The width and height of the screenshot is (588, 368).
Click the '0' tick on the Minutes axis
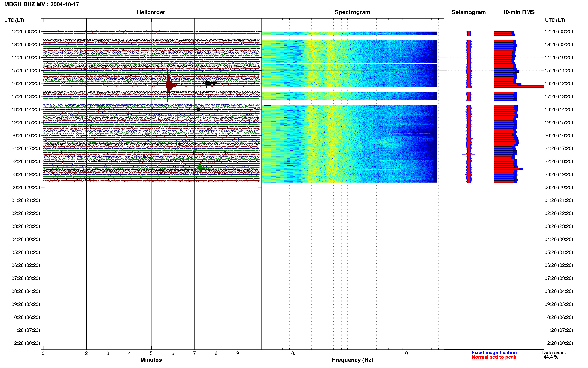[43, 353]
